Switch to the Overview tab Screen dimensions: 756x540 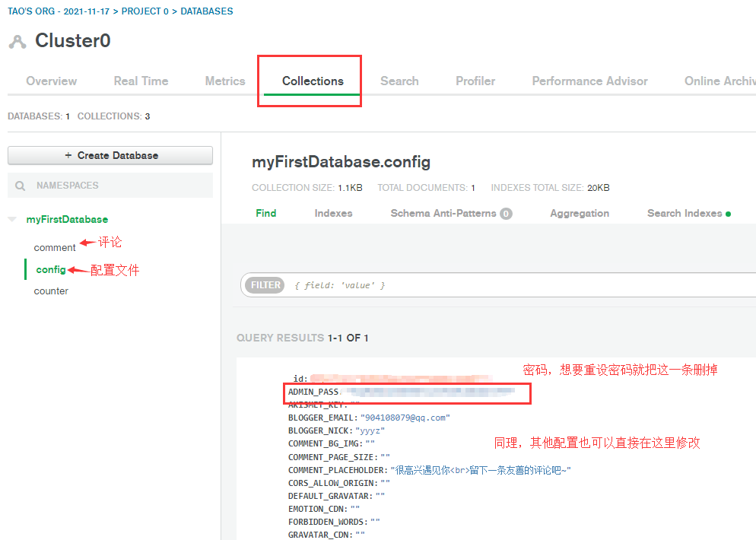pyautogui.click(x=51, y=81)
